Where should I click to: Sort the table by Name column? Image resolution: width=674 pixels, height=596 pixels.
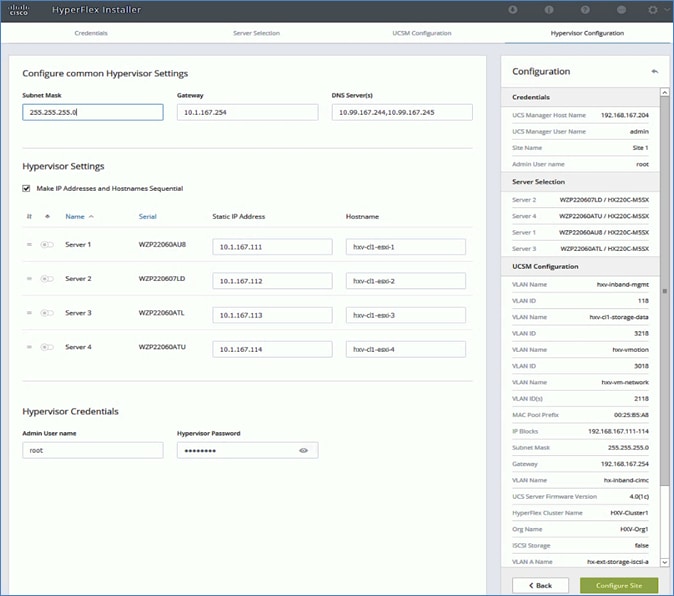point(75,216)
